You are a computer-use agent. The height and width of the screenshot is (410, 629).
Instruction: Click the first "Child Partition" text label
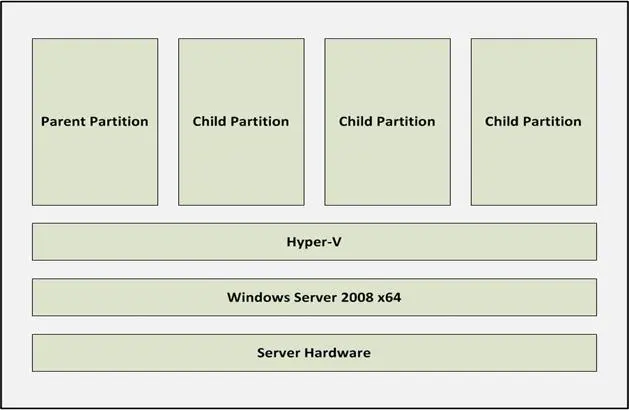241,122
